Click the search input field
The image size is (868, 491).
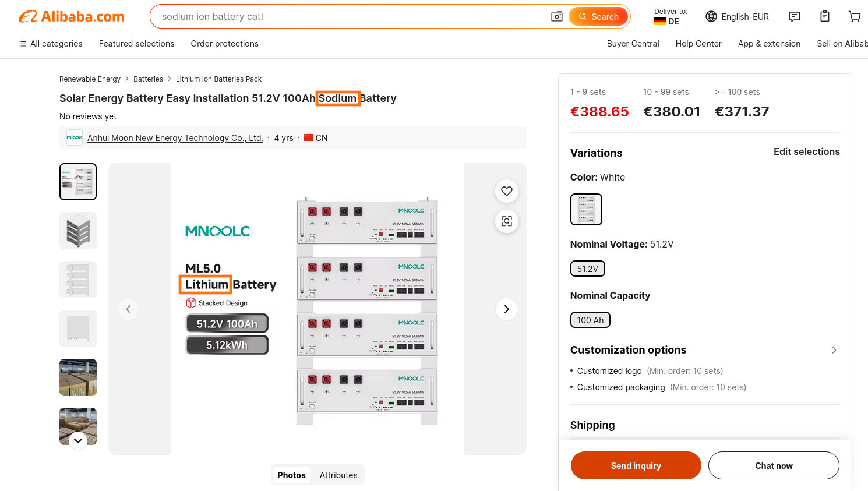(350, 16)
